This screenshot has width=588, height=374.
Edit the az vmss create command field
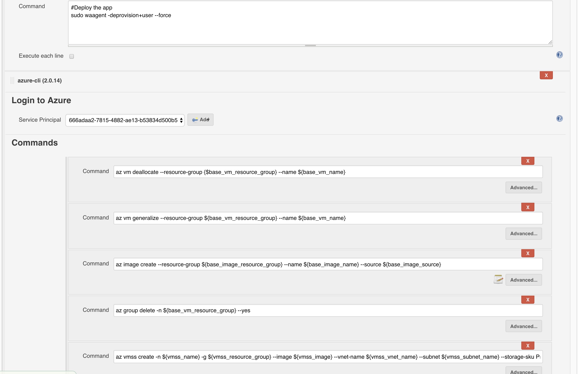pyautogui.click(x=328, y=357)
